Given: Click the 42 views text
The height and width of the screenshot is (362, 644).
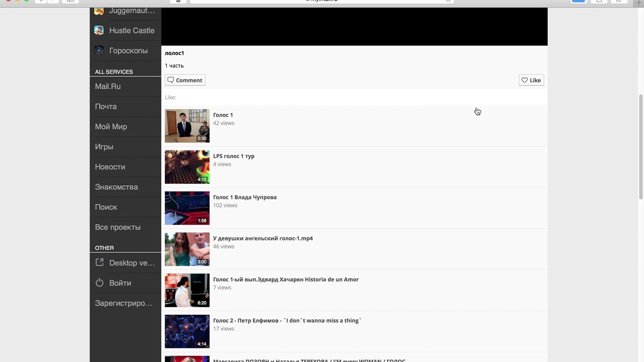Looking at the screenshot, I should point(223,123).
